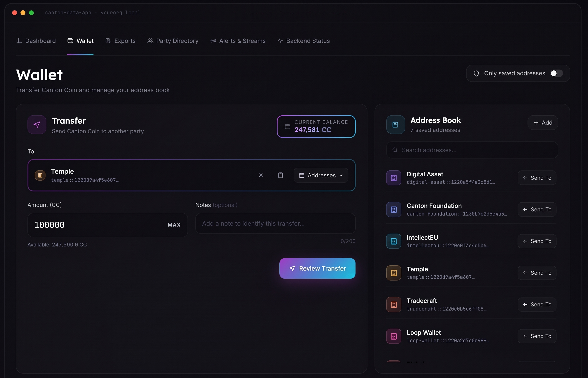The width and height of the screenshot is (588, 378).
Task: Select the Wallet tab
Action: tap(80, 41)
